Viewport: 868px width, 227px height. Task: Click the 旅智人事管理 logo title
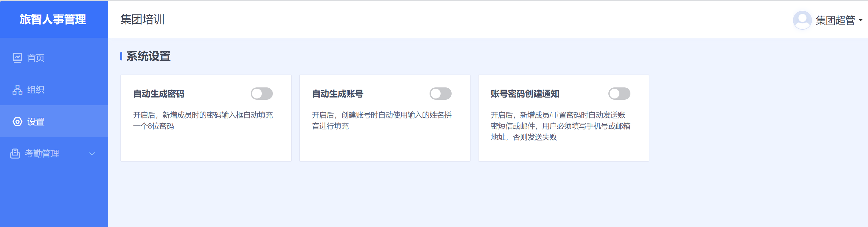point(53,19)
